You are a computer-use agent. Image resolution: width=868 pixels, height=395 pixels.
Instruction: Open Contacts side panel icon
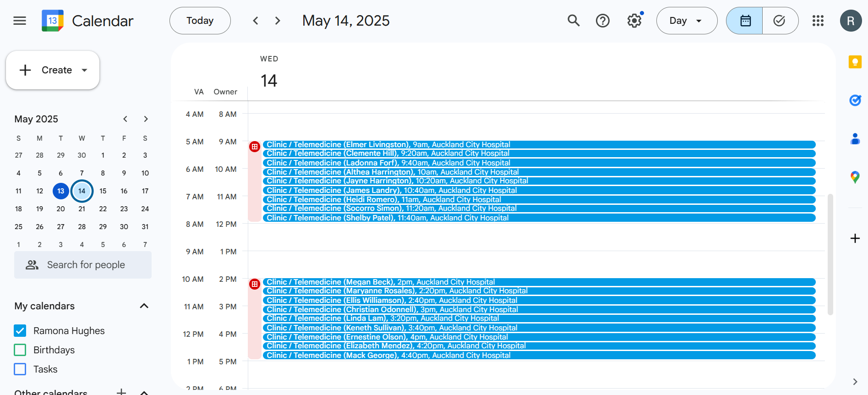(855, 138)
